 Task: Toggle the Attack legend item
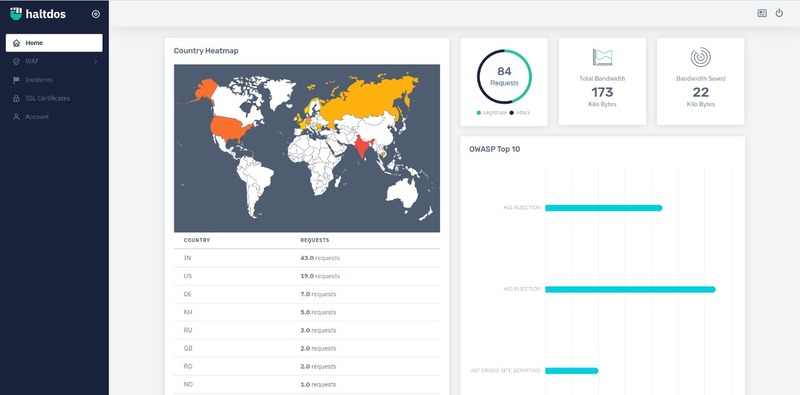coord(520,112)
